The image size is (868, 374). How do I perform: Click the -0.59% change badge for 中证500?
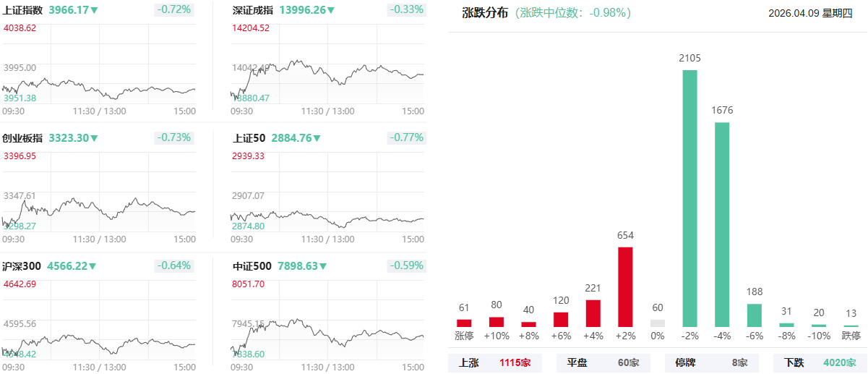tap(406, 265)
